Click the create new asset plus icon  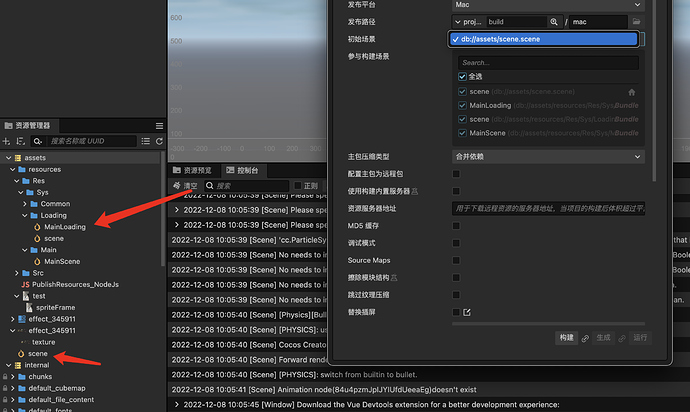coord(6,141)
